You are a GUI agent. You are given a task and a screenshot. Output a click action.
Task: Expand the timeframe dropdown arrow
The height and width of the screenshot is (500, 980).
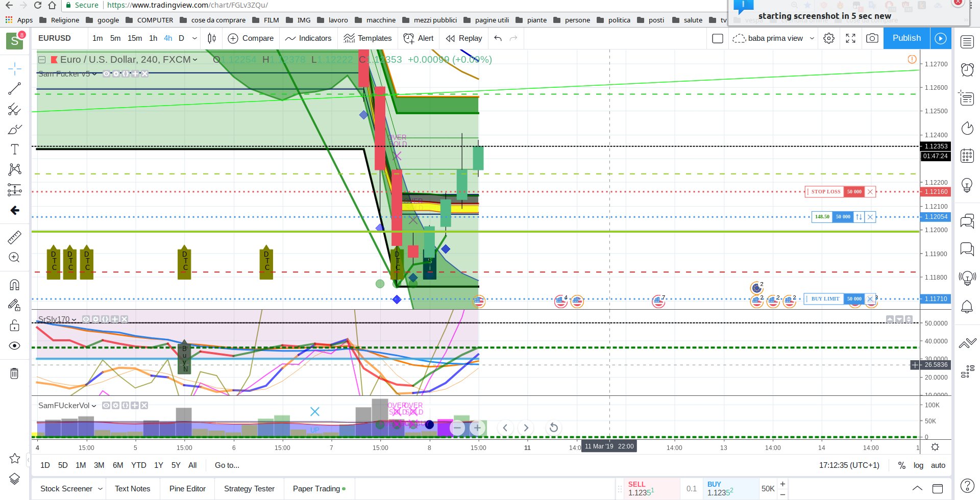point(194,38)
